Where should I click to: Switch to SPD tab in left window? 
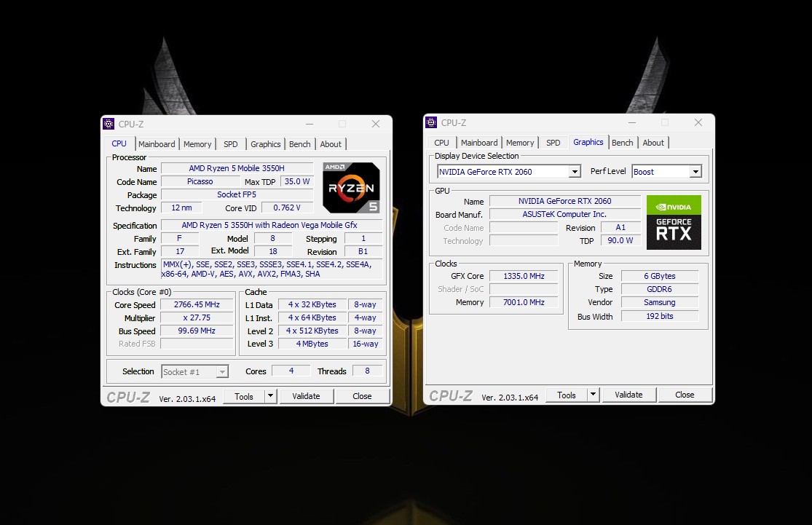(230, 144)
